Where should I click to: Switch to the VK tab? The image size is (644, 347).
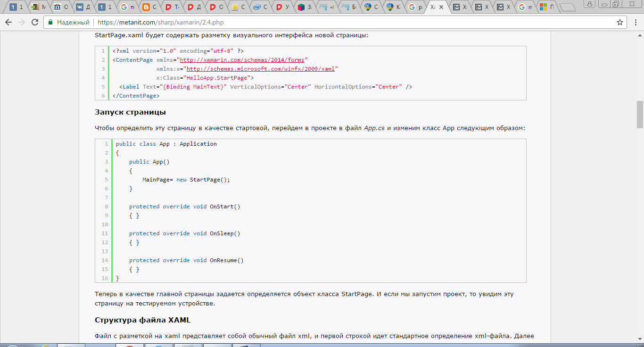click(83, 7)
